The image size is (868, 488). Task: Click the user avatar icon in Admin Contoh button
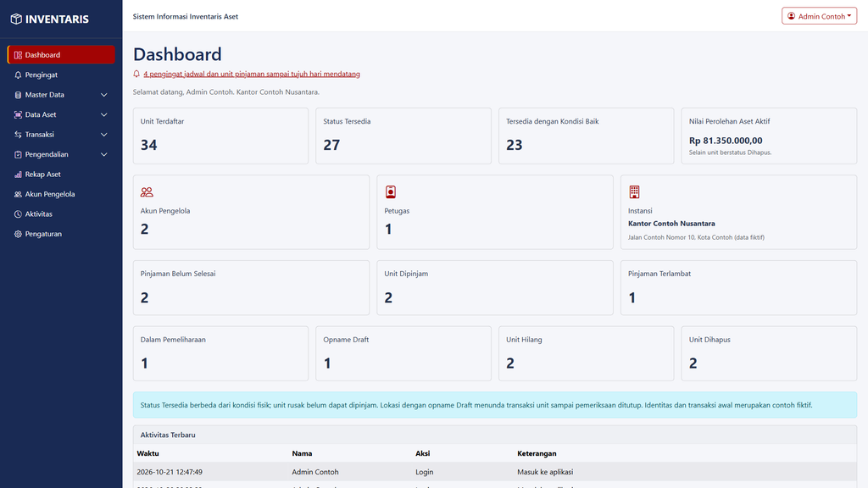[792, 16]
